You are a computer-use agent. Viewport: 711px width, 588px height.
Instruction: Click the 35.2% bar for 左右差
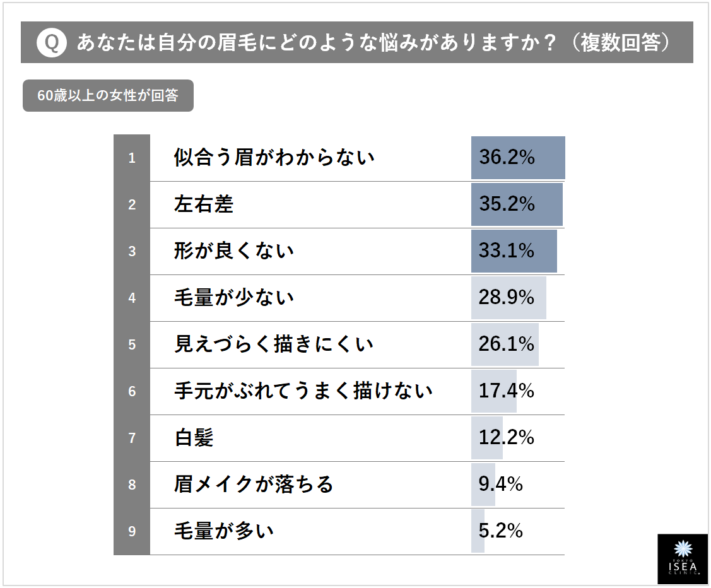(516, 204)
